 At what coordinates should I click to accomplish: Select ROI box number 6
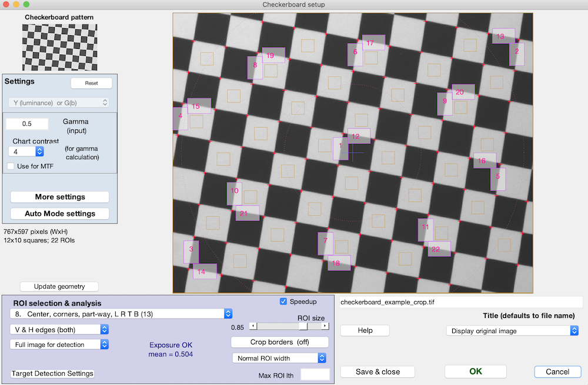[x=355, y=55]
